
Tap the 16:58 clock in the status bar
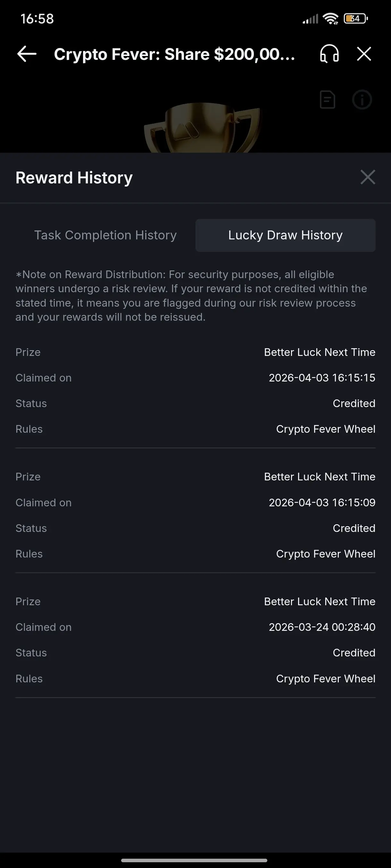pyautogui.click(x=37, y=19)
